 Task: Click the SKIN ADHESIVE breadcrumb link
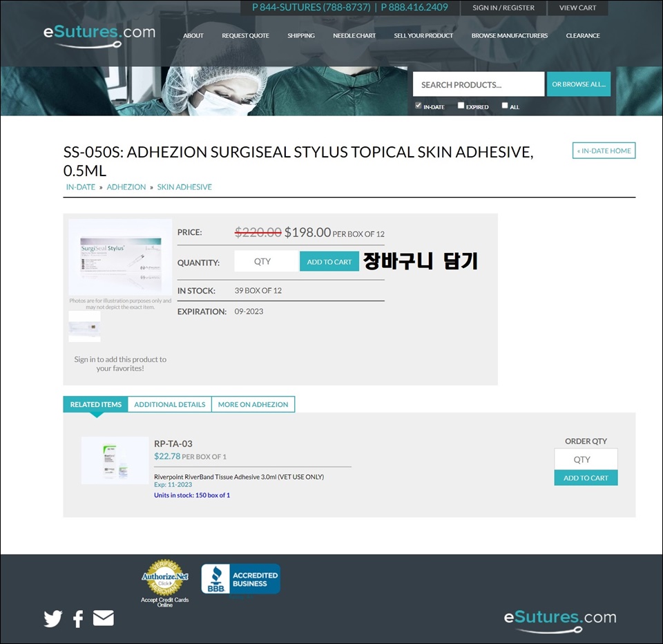tap(184, 187)
